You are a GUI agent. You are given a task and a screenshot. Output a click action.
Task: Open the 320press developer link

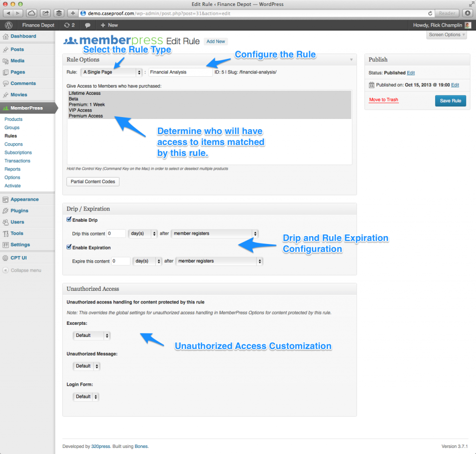(100, 447)
